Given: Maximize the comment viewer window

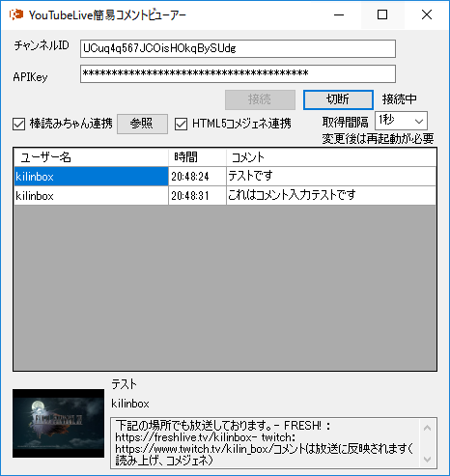Looking at the screenshot, I should pos(382,14).
